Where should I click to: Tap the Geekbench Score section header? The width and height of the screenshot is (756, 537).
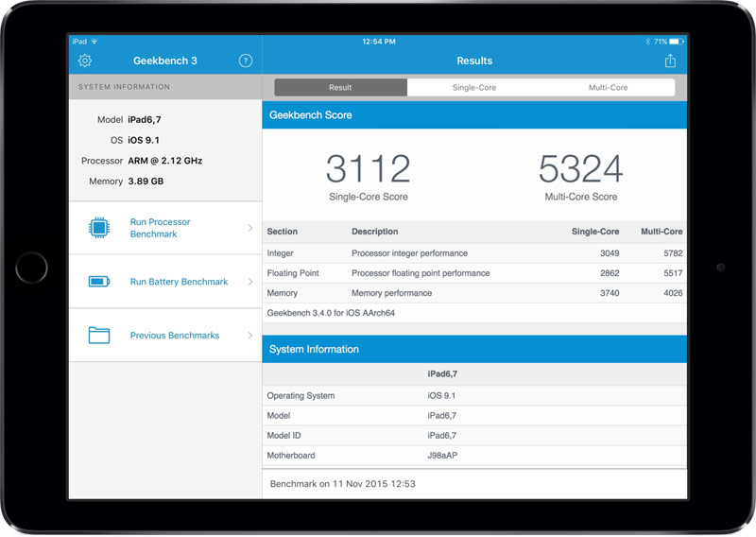point(474,114)
